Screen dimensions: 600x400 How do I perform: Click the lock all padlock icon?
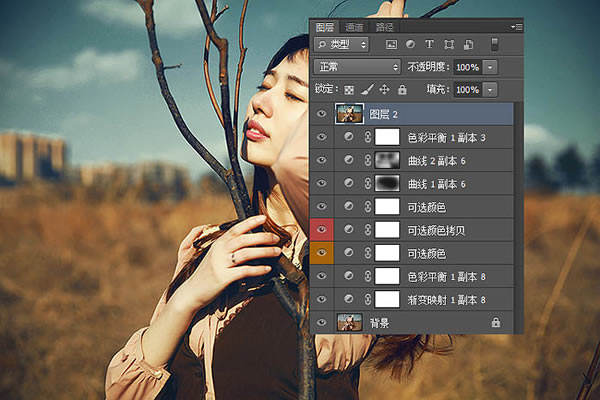pyautogui.click(x=402, y=89)
